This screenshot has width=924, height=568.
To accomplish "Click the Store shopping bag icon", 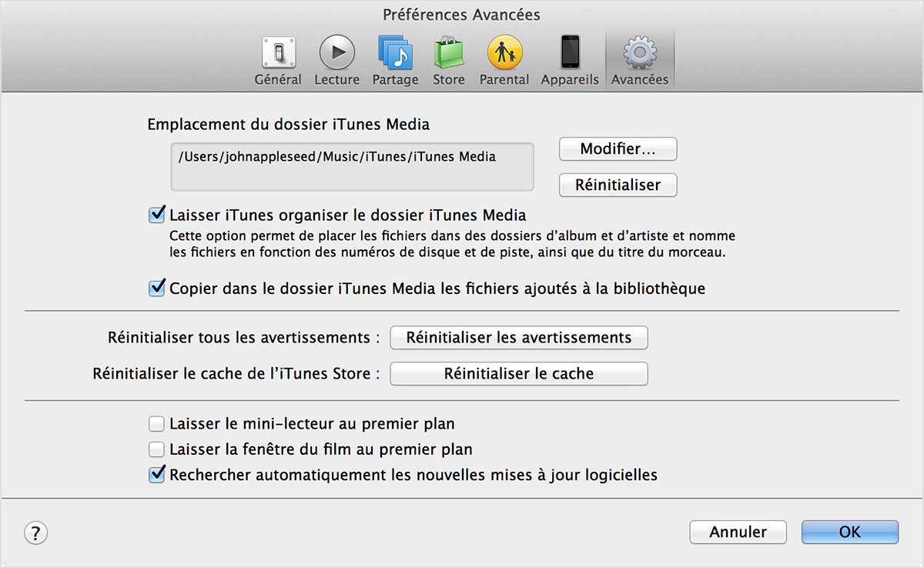I will pos(448,54).
